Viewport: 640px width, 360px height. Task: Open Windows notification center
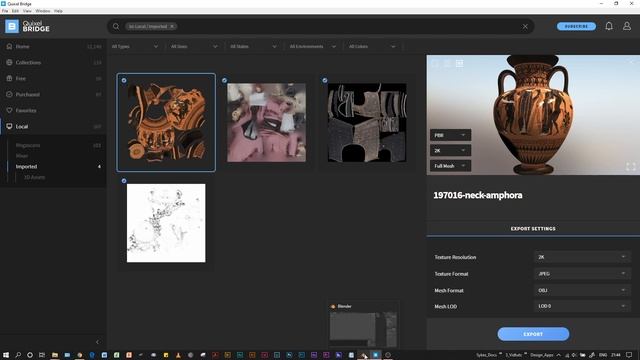629,355
